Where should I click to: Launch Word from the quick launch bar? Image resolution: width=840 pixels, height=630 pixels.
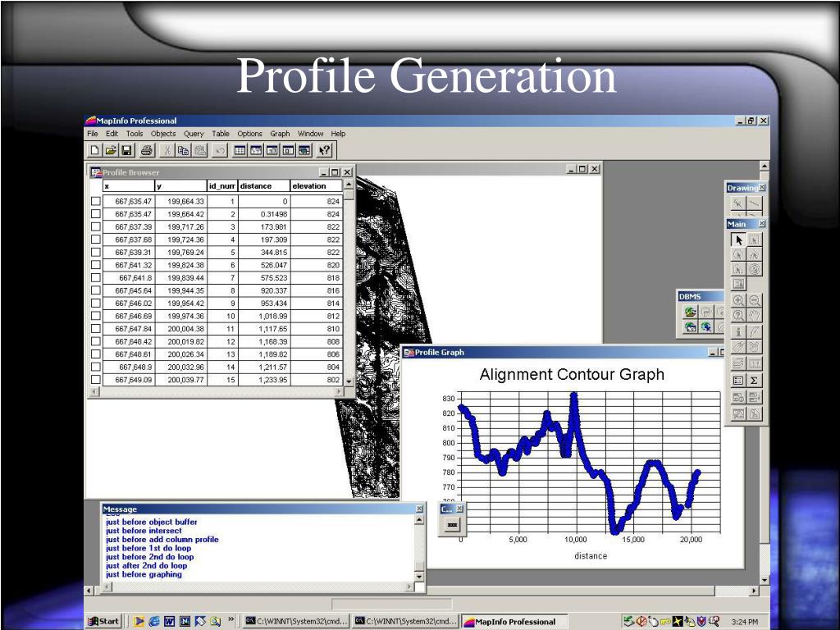(x=169, y=622)
